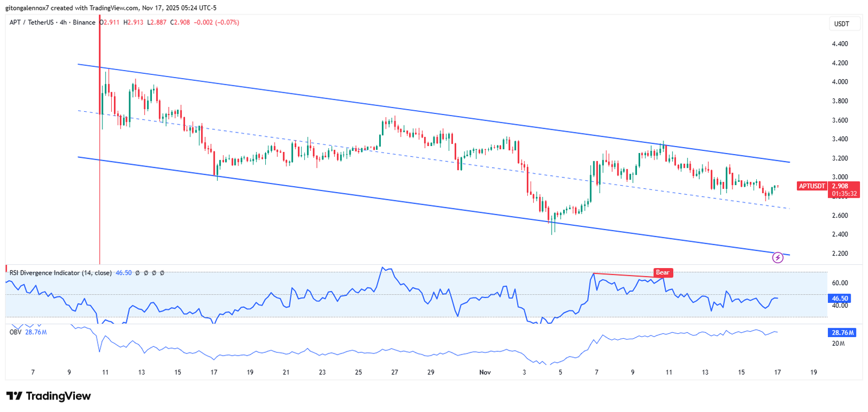Click the red 01:35:32 countdown label
Image resolution: width=868 pixels, height=412 pixels.
845,194
